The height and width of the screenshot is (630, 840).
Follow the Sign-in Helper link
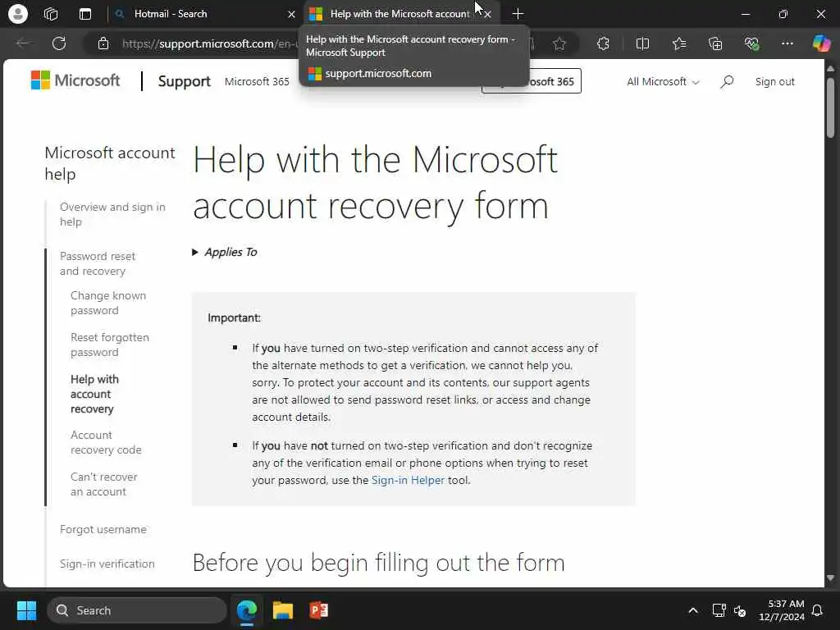(x=408, y=480)
